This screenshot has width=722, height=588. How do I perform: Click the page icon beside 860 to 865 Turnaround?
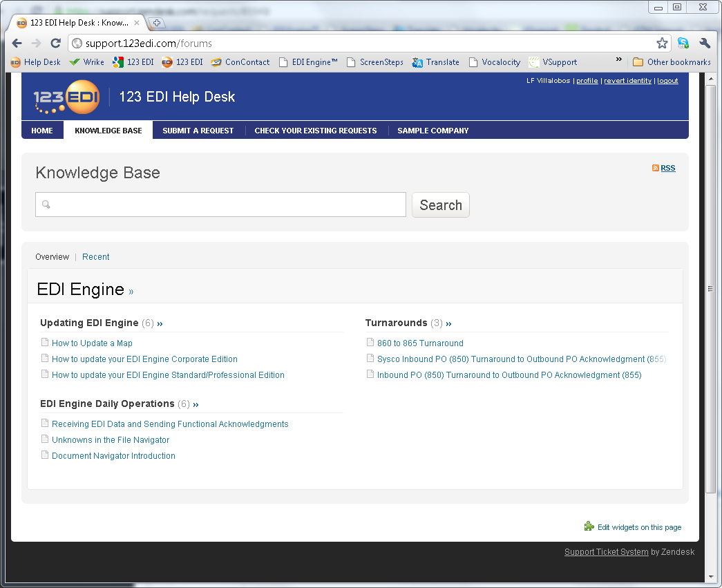pos(370,342)
